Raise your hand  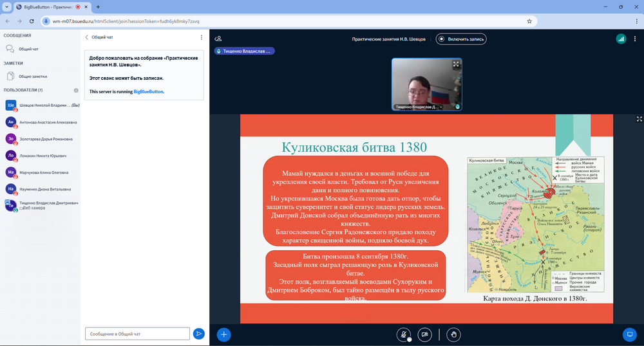454,334
